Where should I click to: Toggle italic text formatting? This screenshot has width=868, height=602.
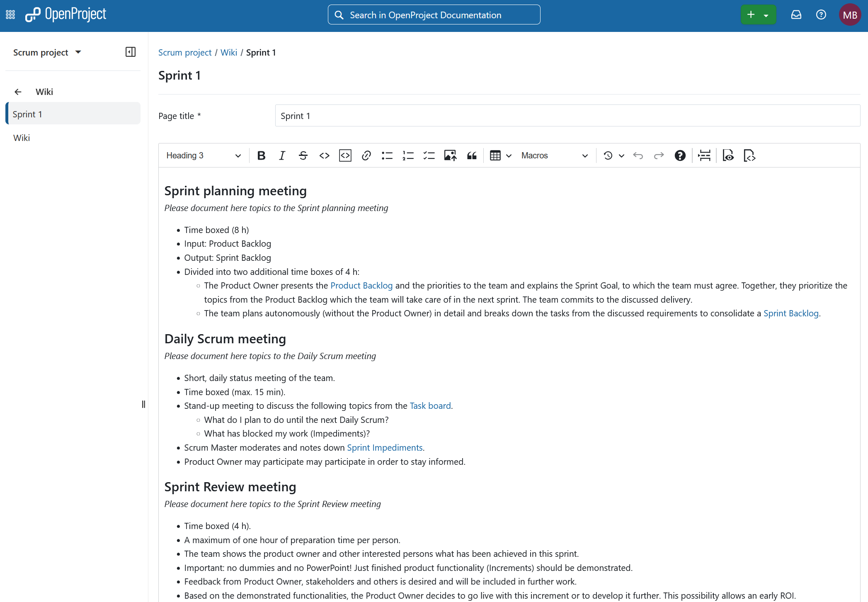(282, 155)
